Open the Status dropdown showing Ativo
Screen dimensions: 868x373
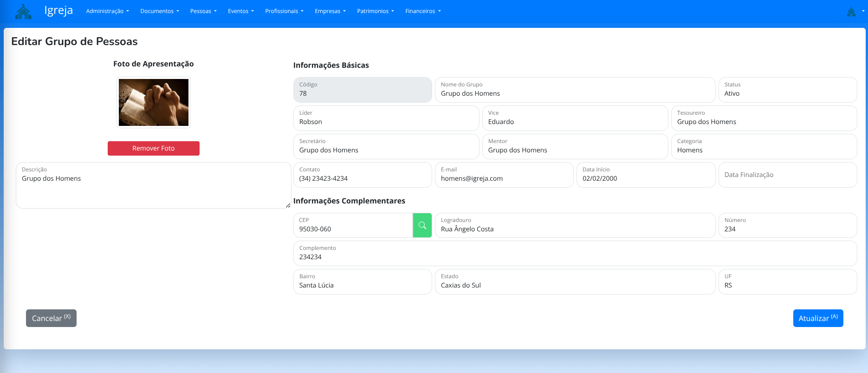coord(787,90)
